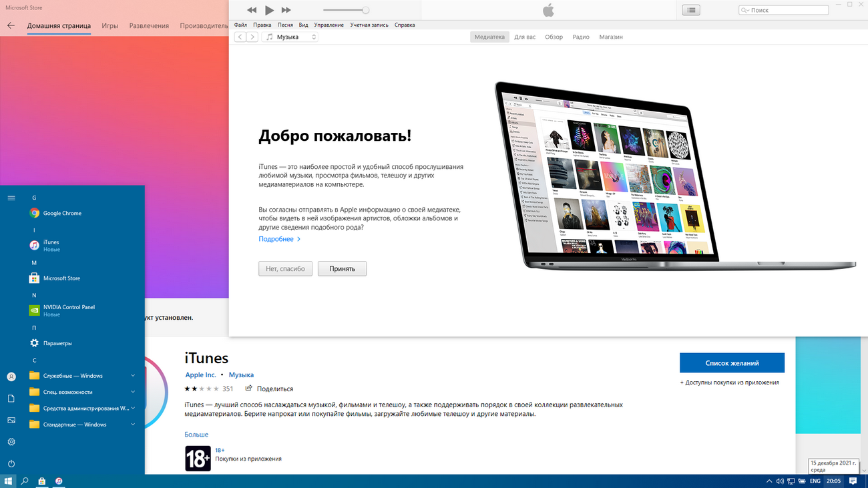Image resolution: width=868 pixels, height=488 pixels.
Task: Open the Развлечения tab in Microsoft Store
Action: (x=149, y=26)
